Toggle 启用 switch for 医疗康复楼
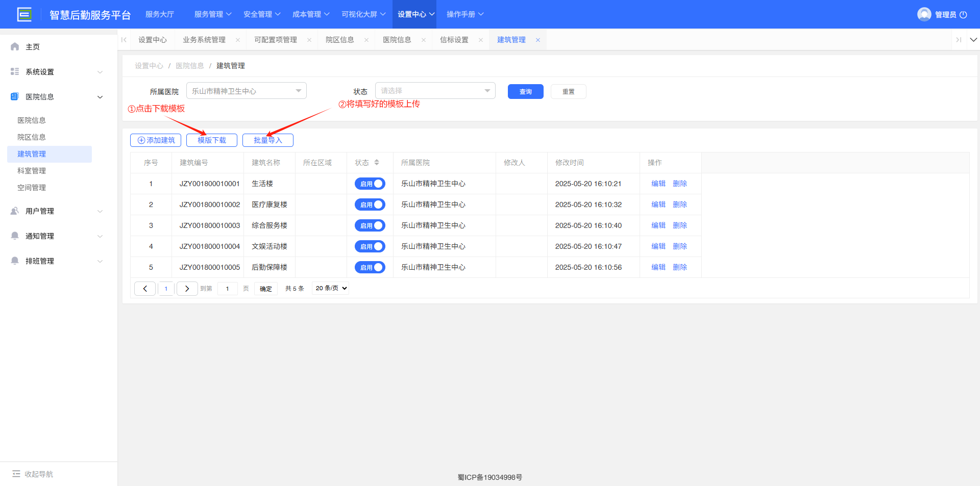Screen dimensions: 980x486 click(370, 204)
